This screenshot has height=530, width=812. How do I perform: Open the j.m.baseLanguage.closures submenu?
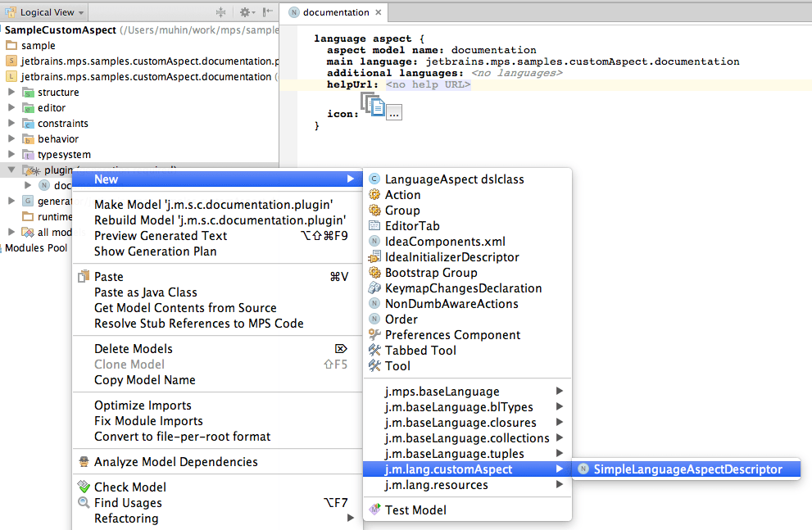coord(468,423)
